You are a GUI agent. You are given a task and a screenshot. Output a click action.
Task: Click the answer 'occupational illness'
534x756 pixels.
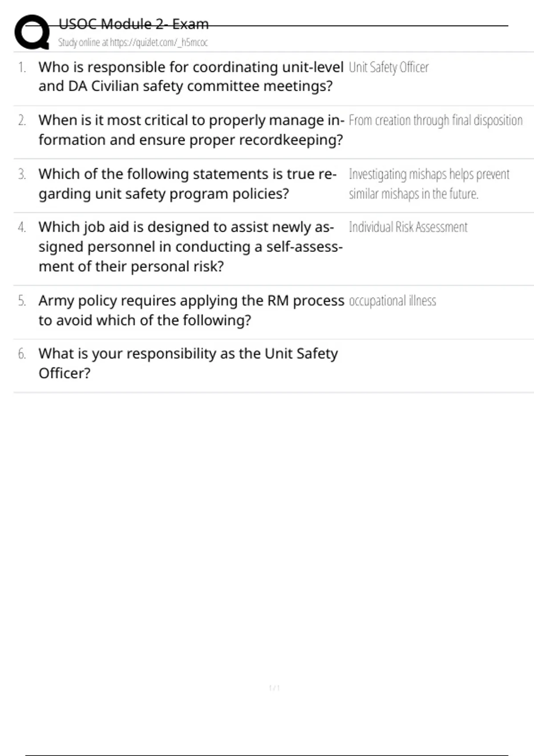click(x=392, y=301)
